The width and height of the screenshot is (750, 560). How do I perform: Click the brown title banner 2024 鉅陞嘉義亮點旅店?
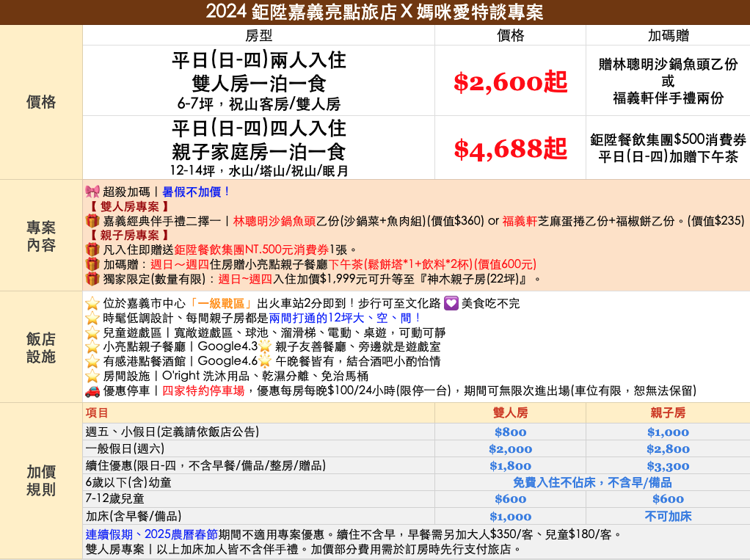(375, 12)
